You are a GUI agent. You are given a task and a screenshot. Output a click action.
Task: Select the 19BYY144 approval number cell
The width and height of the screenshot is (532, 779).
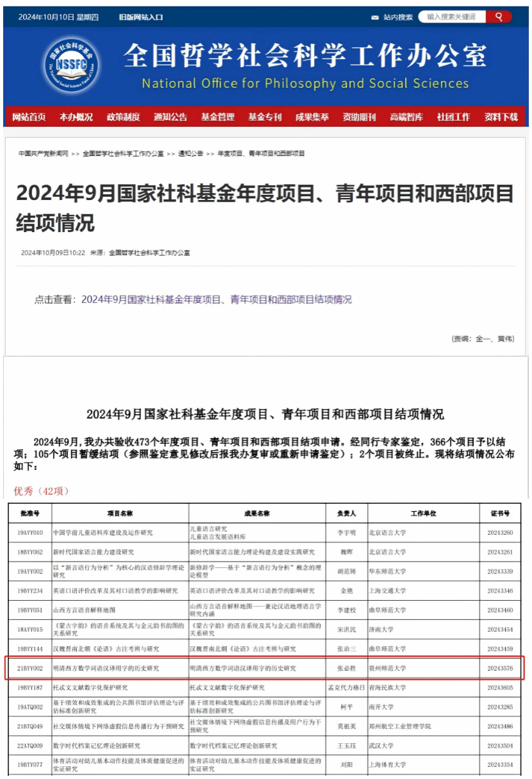(30, 649)
